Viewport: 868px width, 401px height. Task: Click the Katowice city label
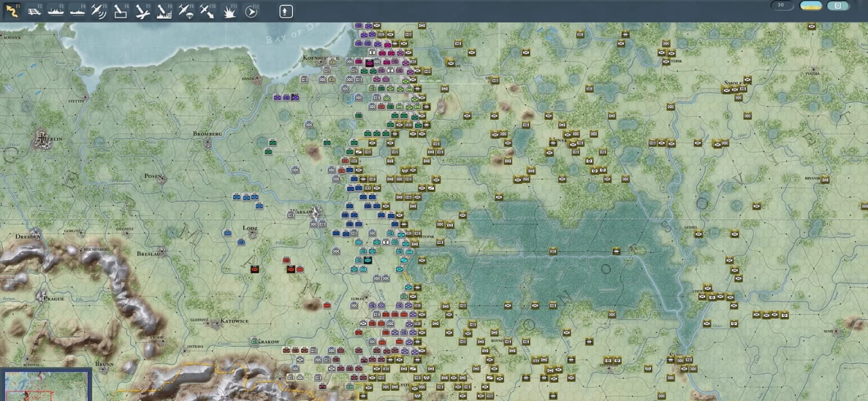[234, 321]
